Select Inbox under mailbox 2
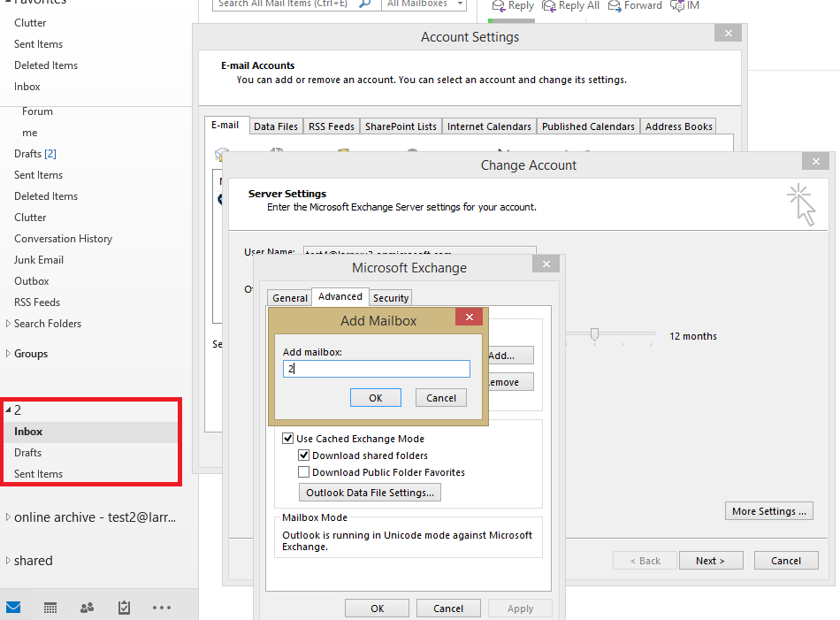The image size is (840, 620). point(90,432)
